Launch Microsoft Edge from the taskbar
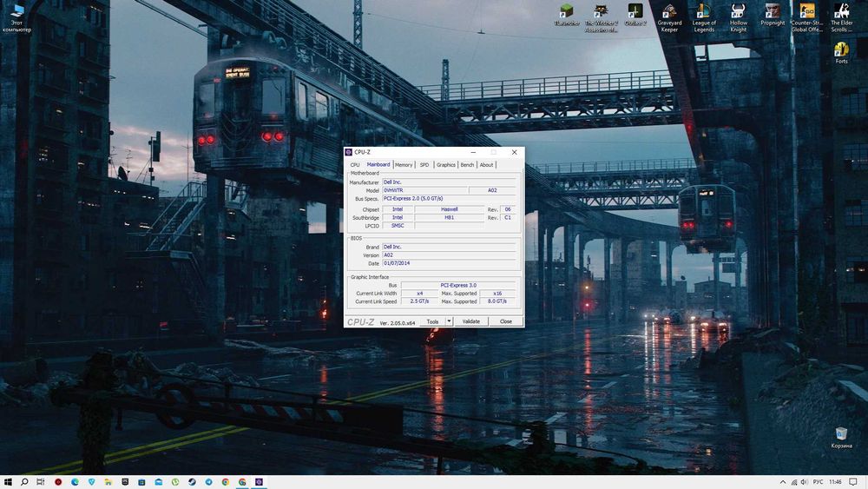 click(75, 482)
